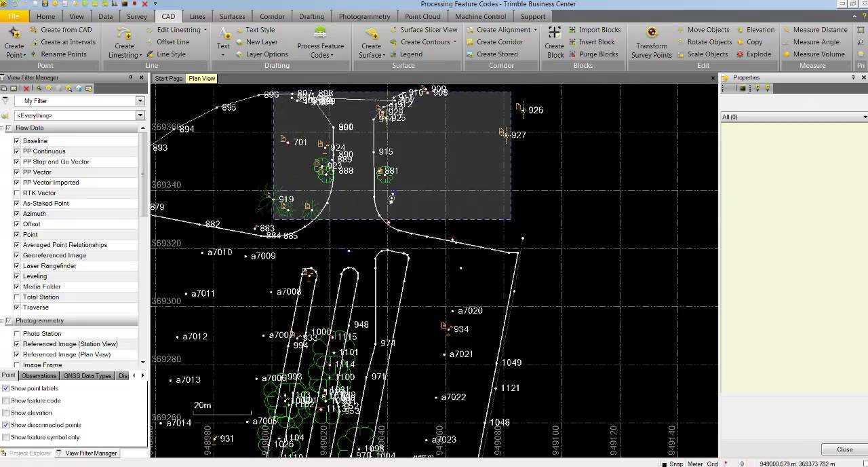The image size is (868, 467).
Task: Click Insert Block tool
Action: 591,42
